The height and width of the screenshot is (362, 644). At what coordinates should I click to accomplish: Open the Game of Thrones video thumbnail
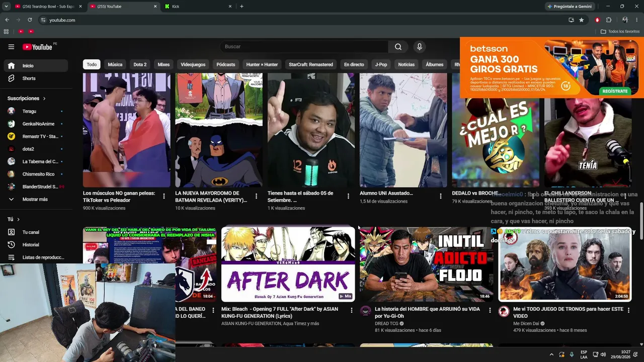tap(565, 264)
